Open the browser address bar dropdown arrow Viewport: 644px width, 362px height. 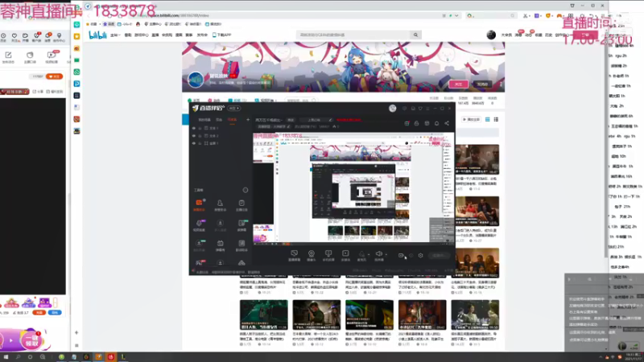[456, 15]
